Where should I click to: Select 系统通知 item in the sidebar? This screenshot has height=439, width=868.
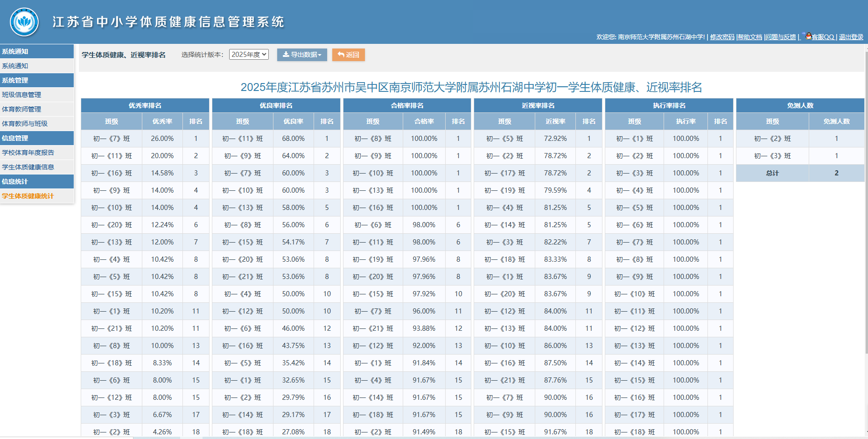click(15, 66)
